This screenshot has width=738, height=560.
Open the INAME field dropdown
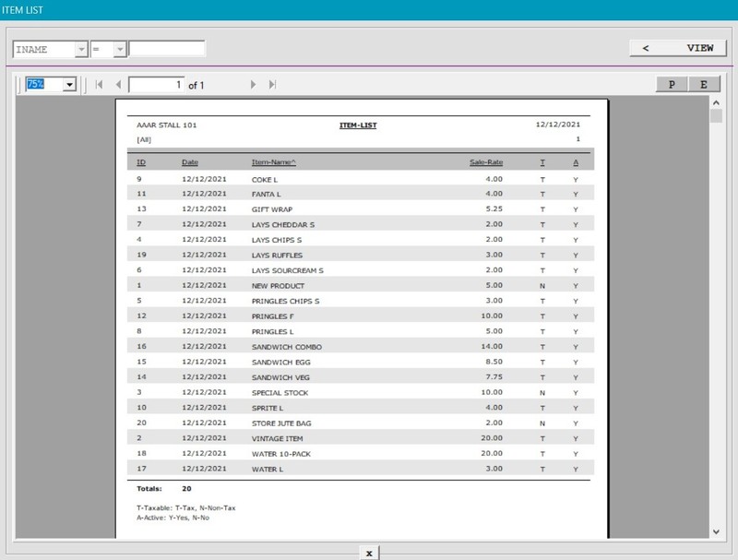pos(81,49)
